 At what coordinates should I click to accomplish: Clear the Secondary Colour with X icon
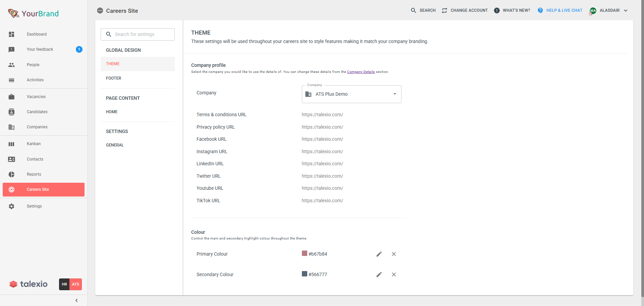[x=394, y=275]
